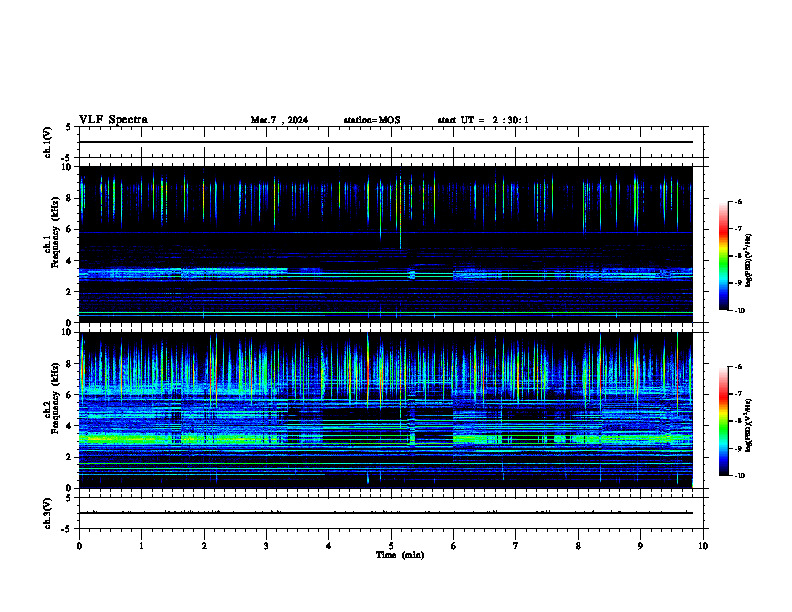Image resolution: width=792 pixels, height=612 pixels.
Task: Click the ch.2 frequency spectrogram panel
Action: point(386,410)
